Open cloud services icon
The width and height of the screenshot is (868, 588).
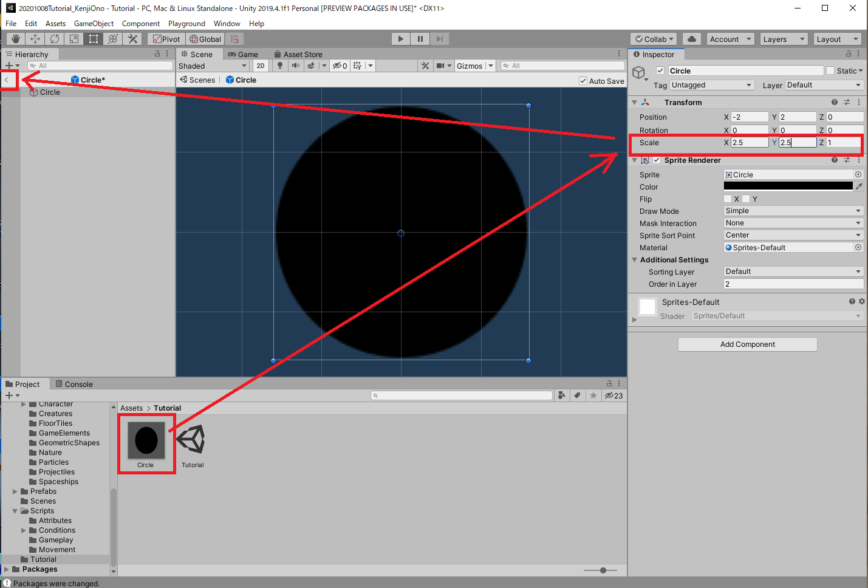click(x=692, y=39)
